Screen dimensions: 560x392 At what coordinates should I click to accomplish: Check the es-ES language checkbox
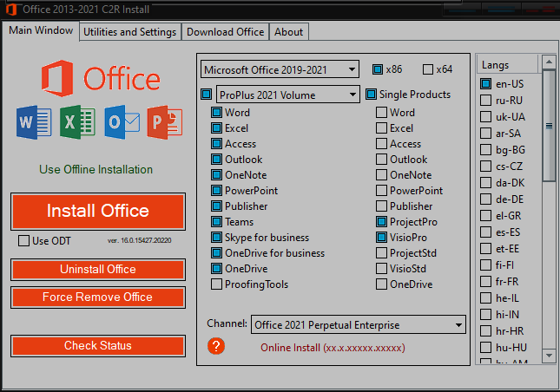tap(485, 232)
